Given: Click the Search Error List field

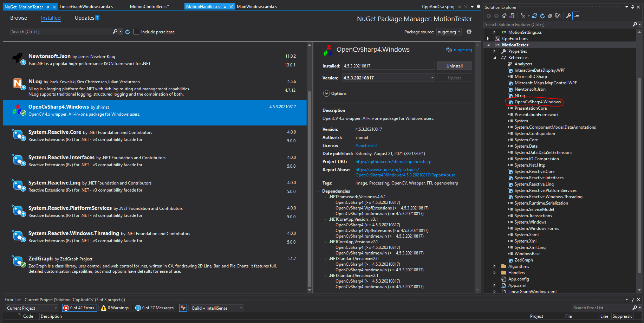Looking at the screenshot, I should 601,308.
